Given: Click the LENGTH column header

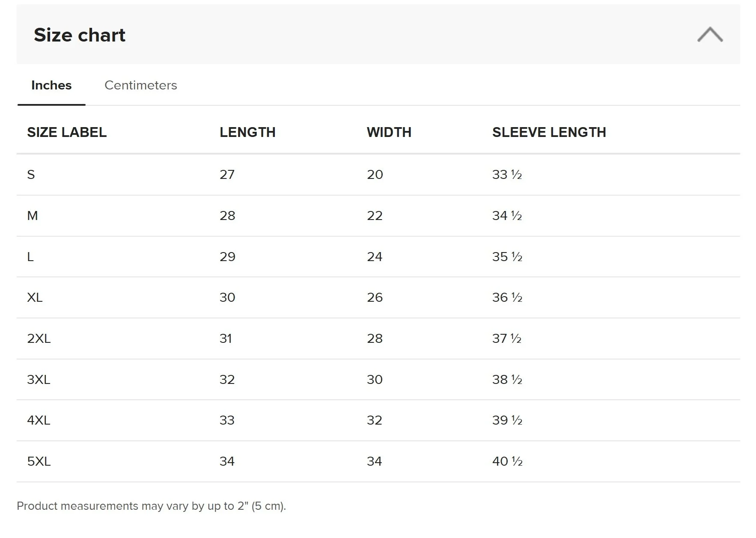Looking at the screenshot, I should 247,132.
